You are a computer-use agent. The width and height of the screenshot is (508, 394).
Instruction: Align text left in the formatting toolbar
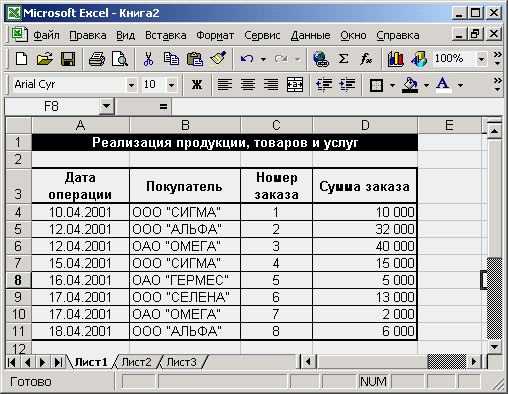pos(225,85)
